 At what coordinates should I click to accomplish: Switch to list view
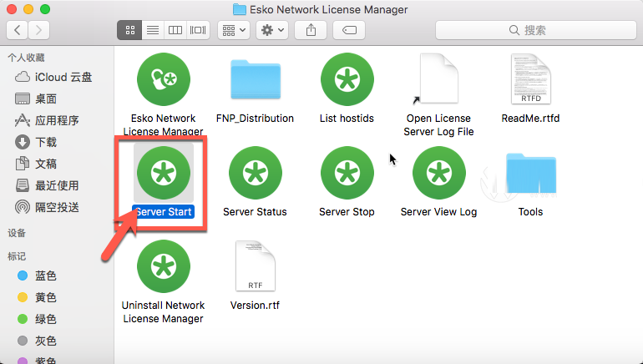pyautogui.click(x=153, y=30)
